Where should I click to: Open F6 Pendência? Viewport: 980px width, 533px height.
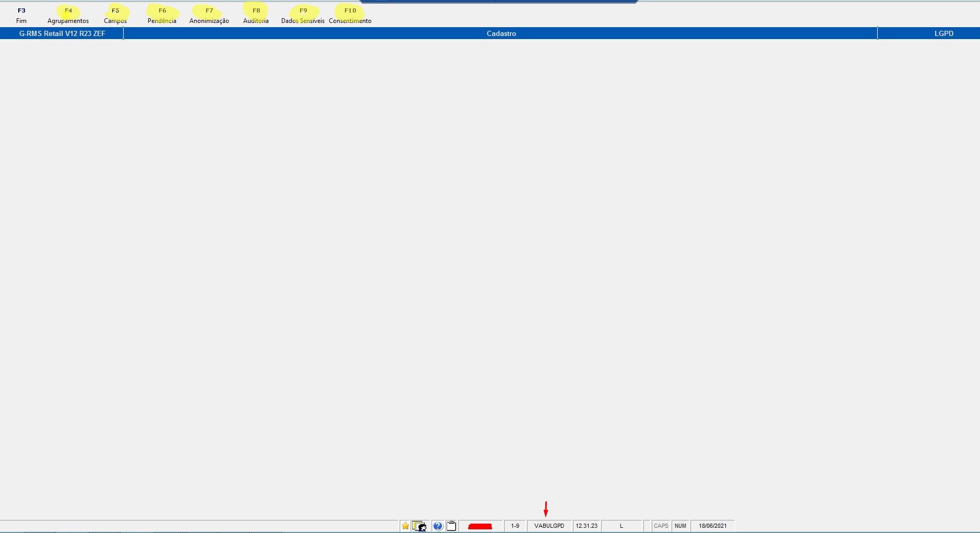point(162,16)
